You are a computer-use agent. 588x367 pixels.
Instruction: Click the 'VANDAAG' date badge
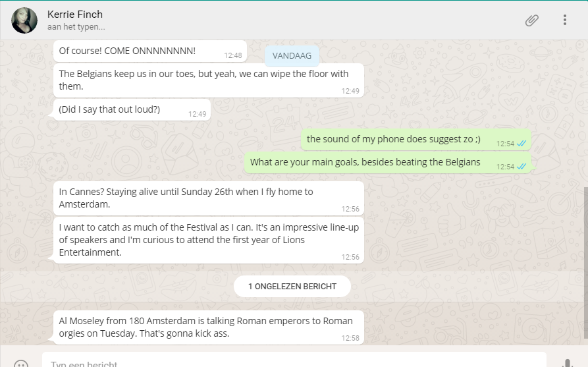coord(292,56)
